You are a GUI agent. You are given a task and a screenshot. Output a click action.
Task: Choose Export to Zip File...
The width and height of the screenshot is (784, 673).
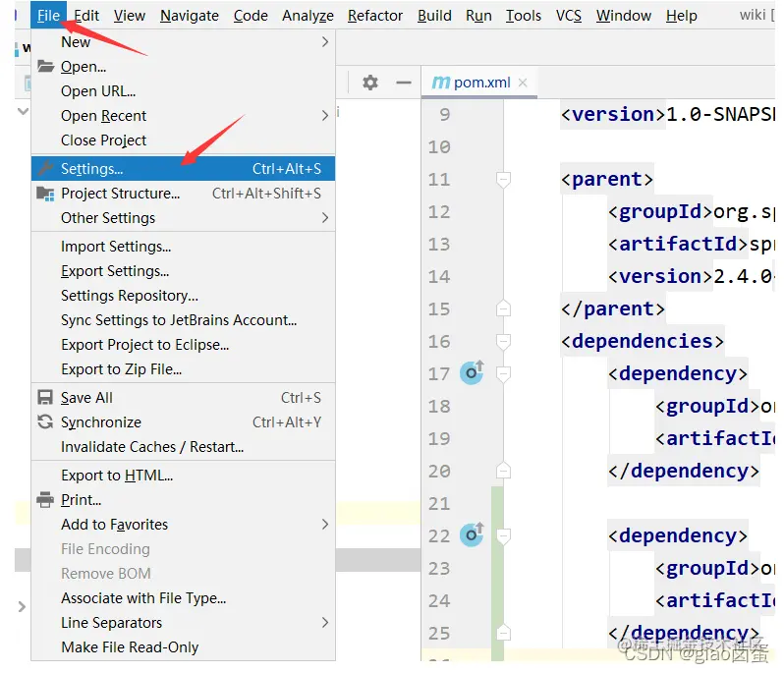coord(183,369)
